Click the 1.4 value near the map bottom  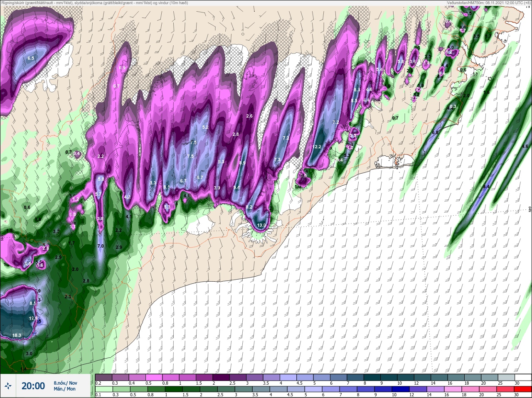pos(23,369)
